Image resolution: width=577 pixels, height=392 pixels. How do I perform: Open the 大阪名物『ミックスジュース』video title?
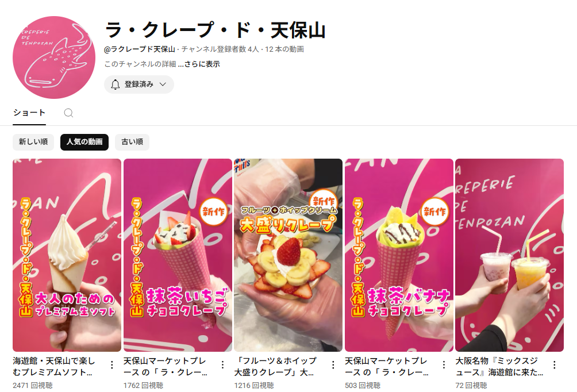(x=499, y=367)
